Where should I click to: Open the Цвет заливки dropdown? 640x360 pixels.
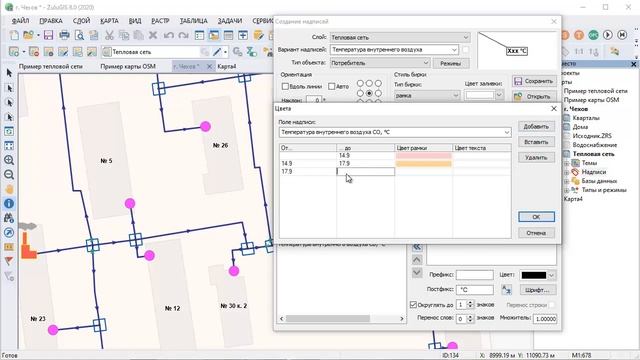click(499, 95)
